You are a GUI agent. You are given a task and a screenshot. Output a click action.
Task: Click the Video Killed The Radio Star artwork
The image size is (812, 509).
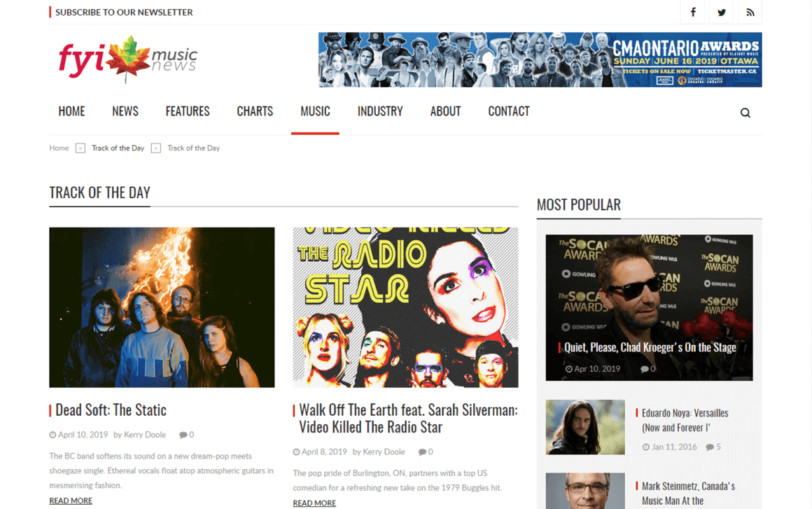pos(405,307)
